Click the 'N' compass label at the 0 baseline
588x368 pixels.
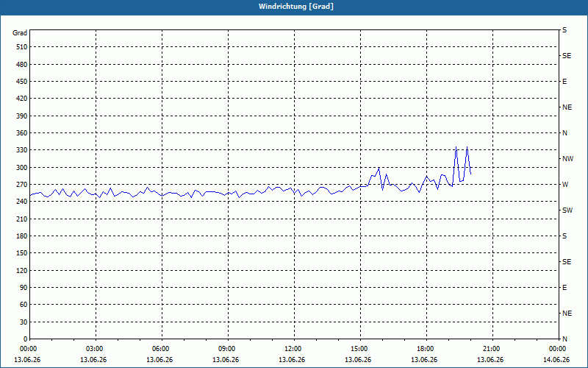point(564,339)
